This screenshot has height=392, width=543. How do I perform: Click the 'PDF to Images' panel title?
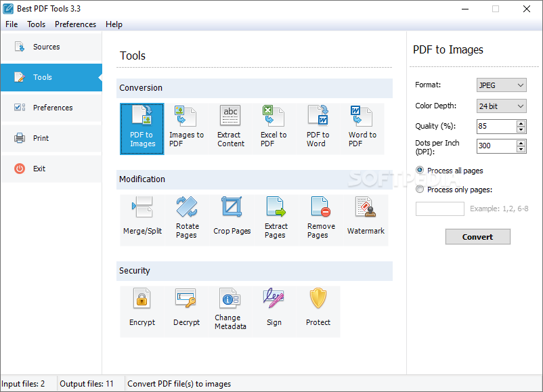(x=448, y=50)
